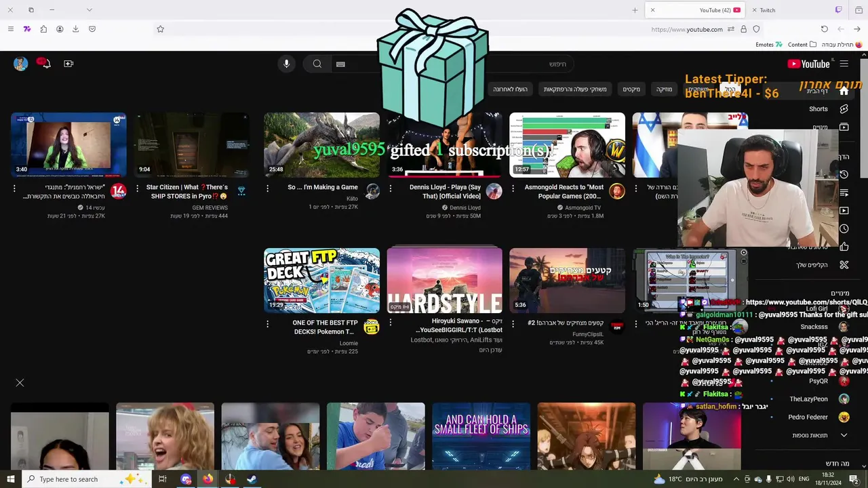Open the Emotes bookmark

point(769,45)
